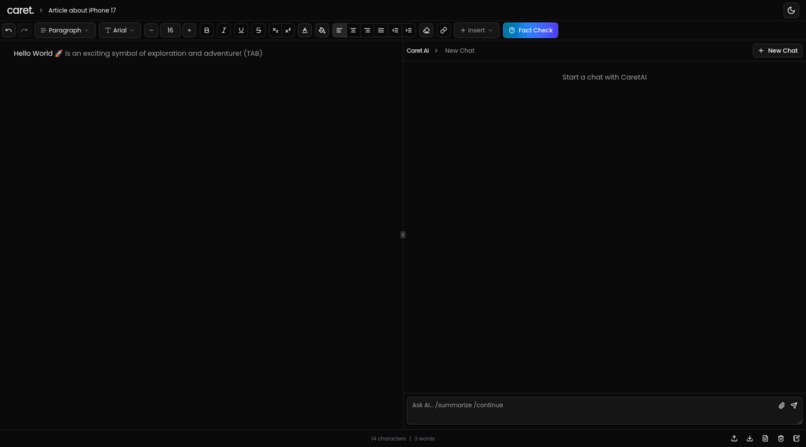Undo the last edit
Viewport: 806px width, 447px height.
coord(9,30)
